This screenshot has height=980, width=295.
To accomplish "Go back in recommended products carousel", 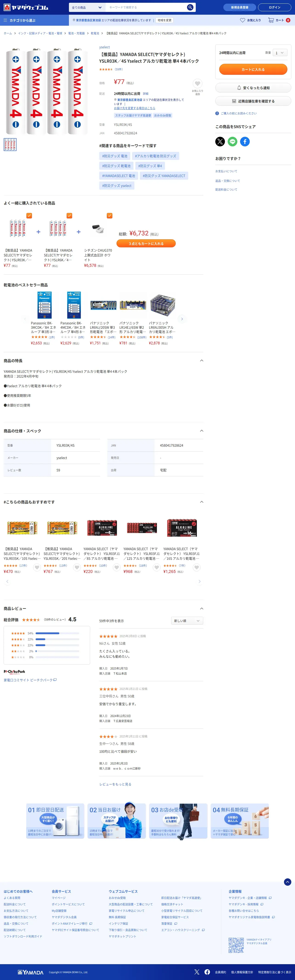I will [x=7, y=581].
